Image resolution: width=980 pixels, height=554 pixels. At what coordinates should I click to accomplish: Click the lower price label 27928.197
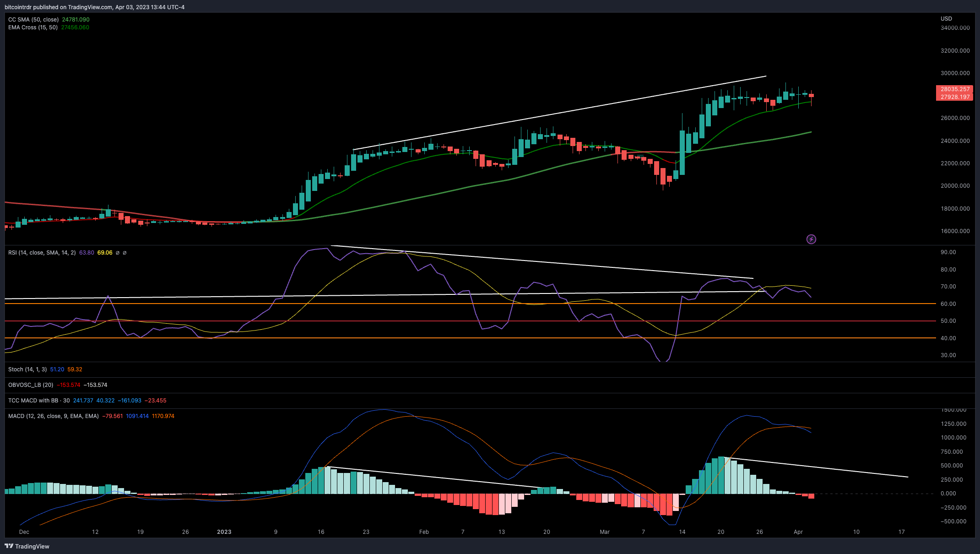[x=955, y=97]
